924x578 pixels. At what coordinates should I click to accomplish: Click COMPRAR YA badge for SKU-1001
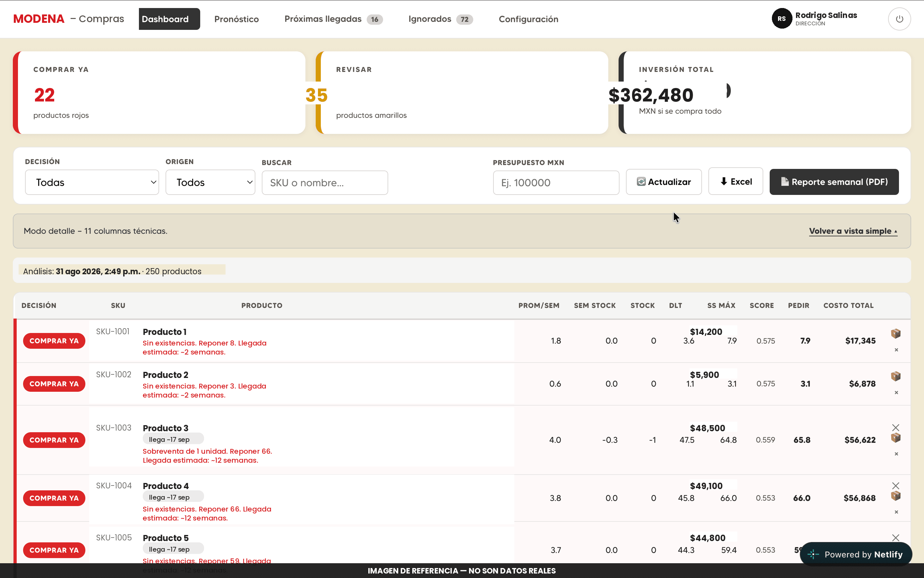[x=54, y=341]
